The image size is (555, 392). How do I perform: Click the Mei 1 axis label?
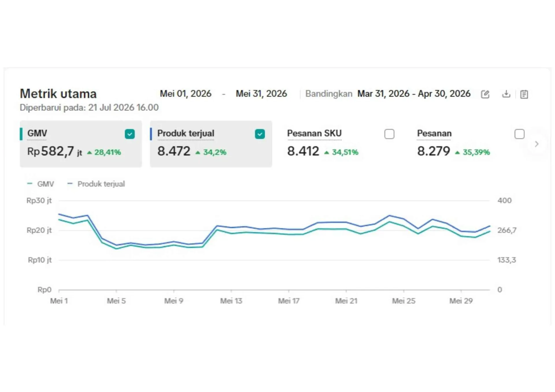59,301
